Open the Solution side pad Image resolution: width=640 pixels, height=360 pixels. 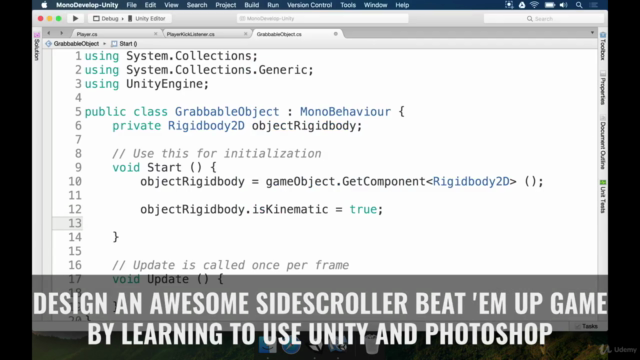point(37,47)
